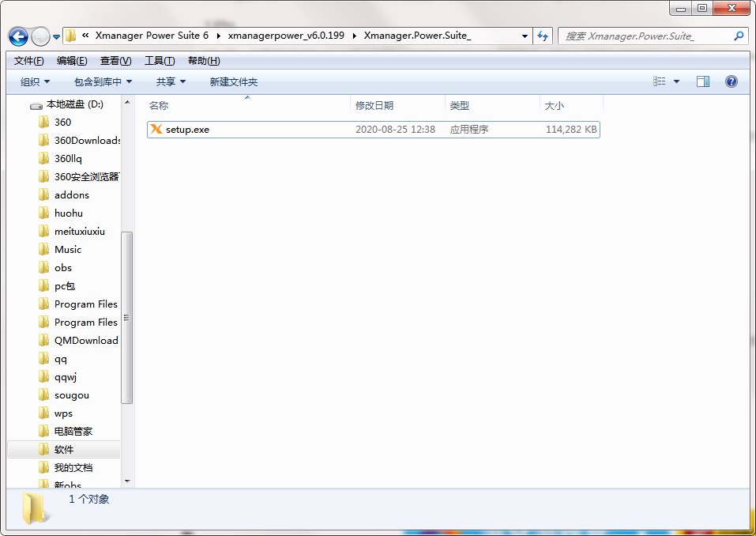Image resolution: width=756 pixels, height=536 pixels.
Task: Open the 编辑(E) menu
Action: coord(72,61)
